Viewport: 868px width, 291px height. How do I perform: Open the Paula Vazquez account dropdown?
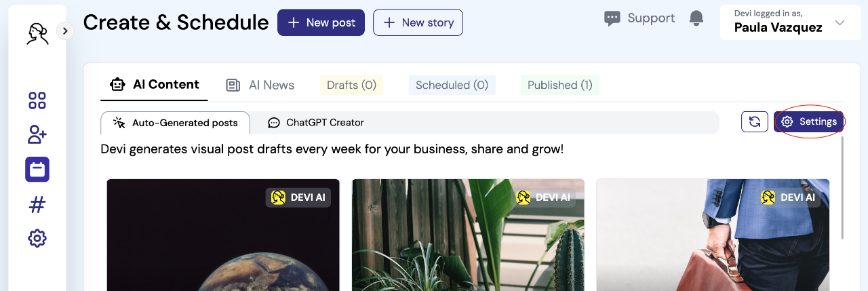click(790, 22)
